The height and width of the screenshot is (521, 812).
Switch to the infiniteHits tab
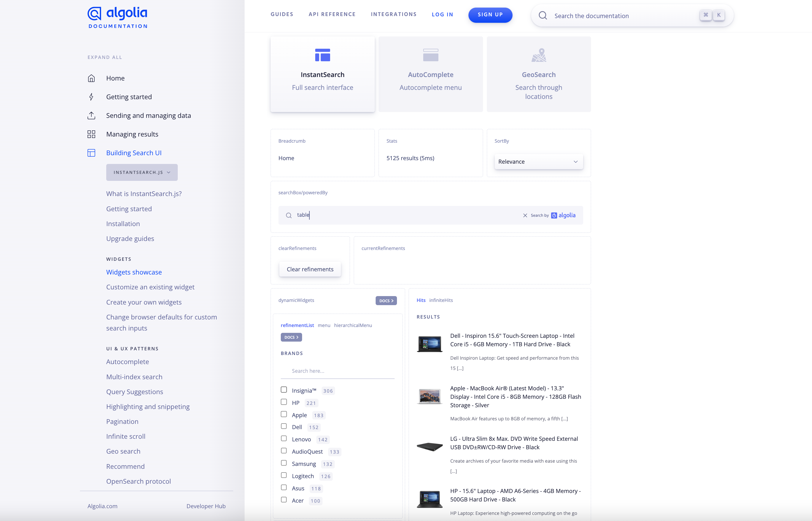coord(441,300)
